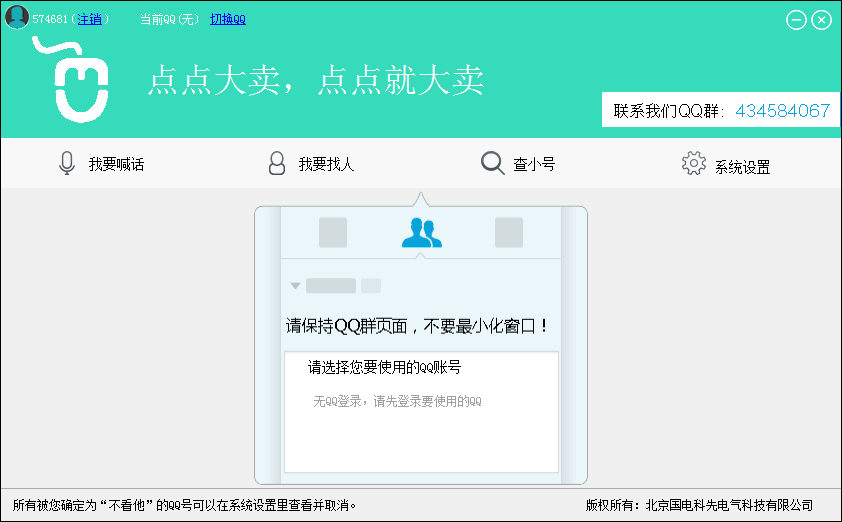Collapse the gray triangle group expander
842x522 pixels.
295,286
